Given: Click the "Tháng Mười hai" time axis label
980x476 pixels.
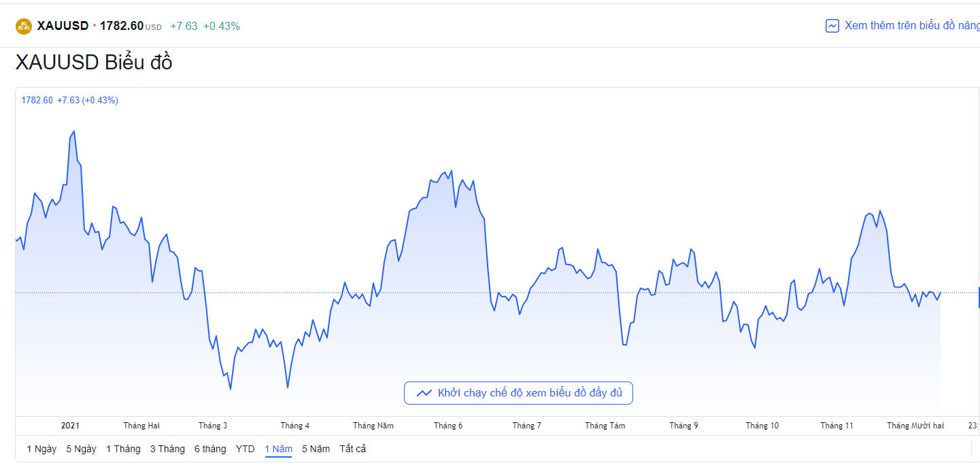Looking at the screenshot, I should click(x=915, y=426).
